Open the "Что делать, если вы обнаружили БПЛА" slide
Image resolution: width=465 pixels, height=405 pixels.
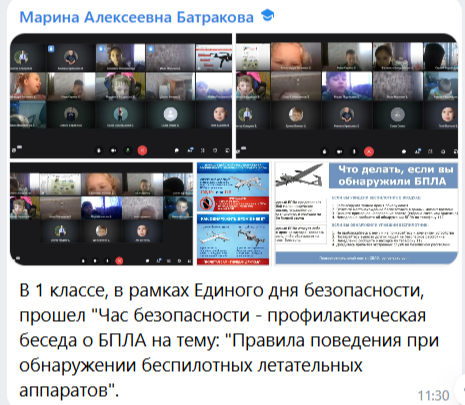366,214
